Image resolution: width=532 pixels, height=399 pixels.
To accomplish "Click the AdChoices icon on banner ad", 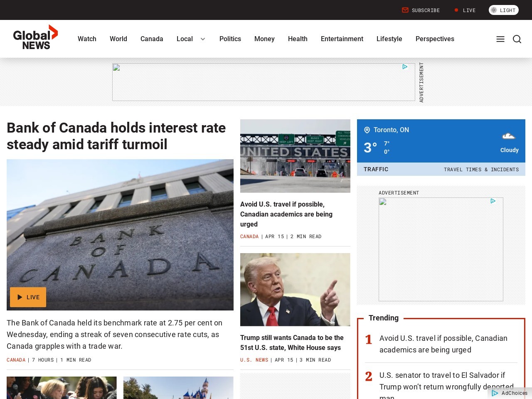I will [405, 67].
